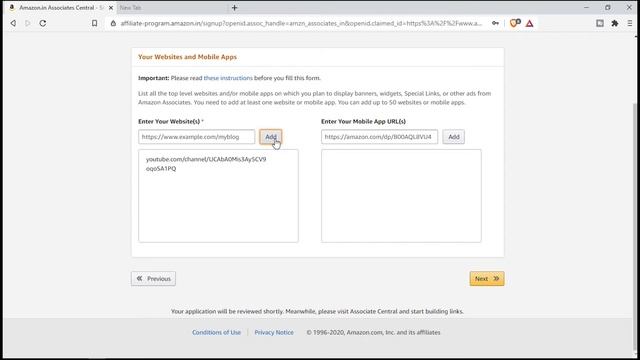
Task: Click the Brave Rewards triangle icon
Action: pyautogui.click(x=529, y=24)
